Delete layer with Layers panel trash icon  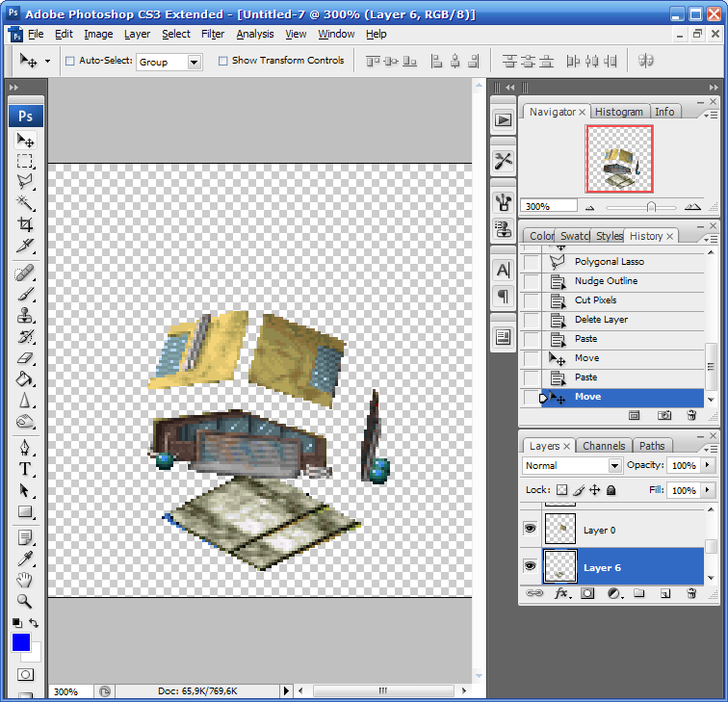coord(691,593)
